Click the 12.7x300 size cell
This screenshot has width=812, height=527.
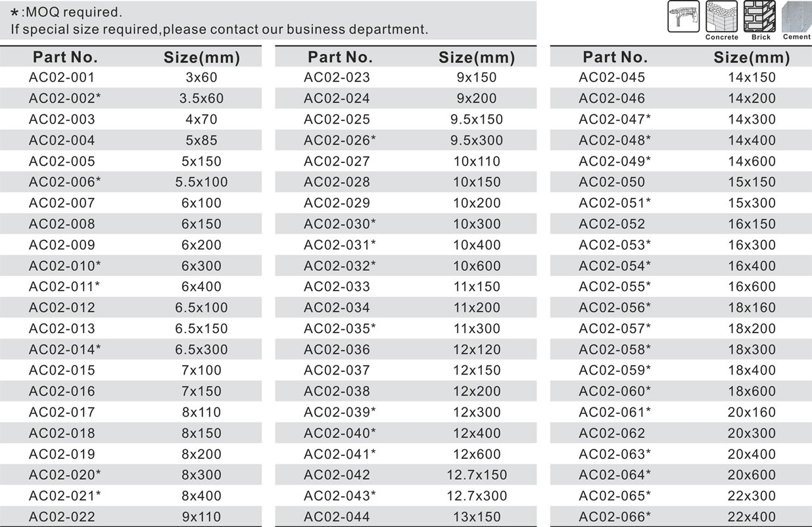477,495
